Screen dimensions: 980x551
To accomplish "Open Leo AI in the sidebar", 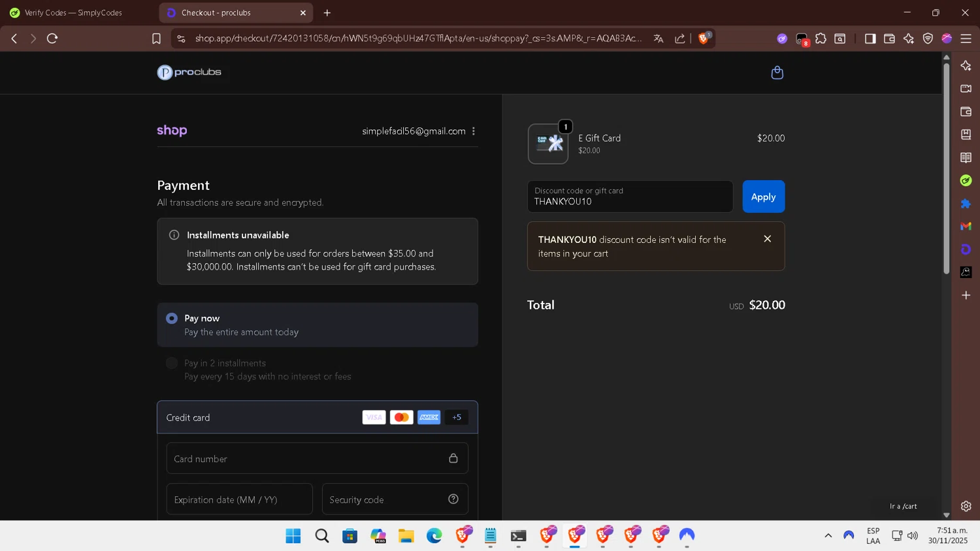I will [966, 65].
